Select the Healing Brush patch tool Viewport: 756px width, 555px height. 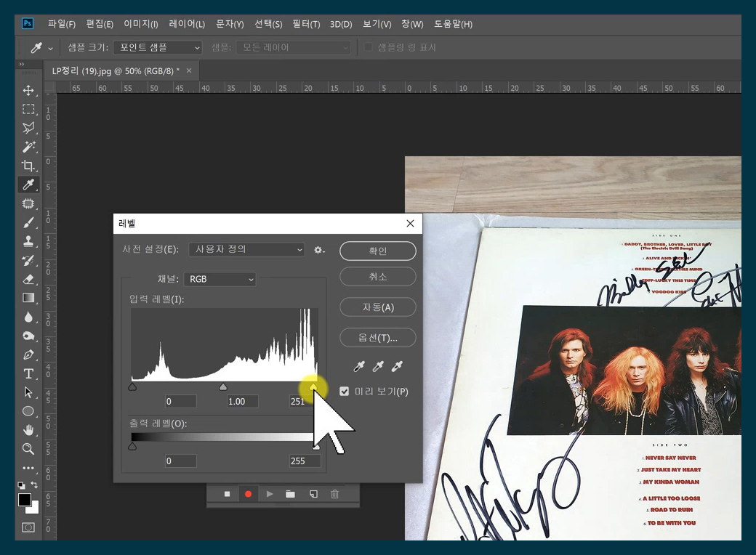28,204
